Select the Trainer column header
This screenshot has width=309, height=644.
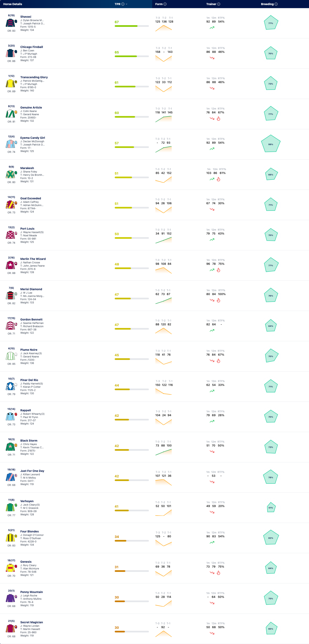[211, 4]
